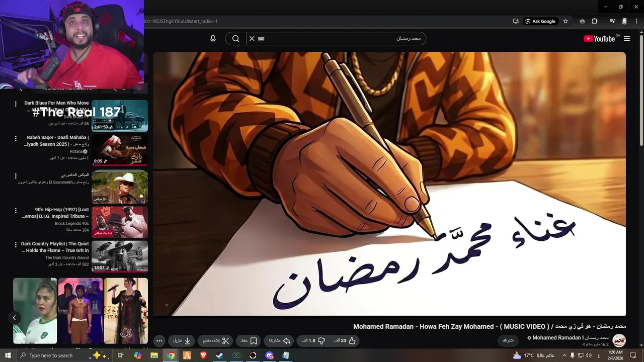The height and width of the screenshot is (362, 644).
Task: Click the Rabeh Saqer Daafi Mahaba title
Action: click(x=56, y=141)
